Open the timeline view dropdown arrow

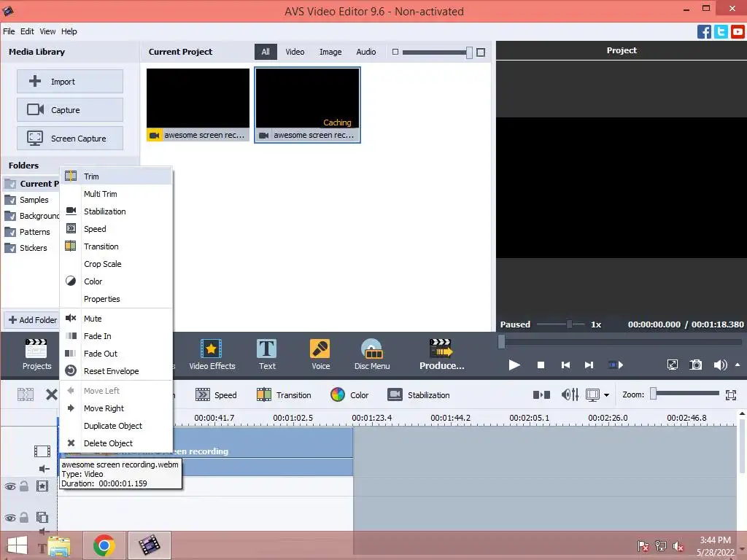coord(606,394)
